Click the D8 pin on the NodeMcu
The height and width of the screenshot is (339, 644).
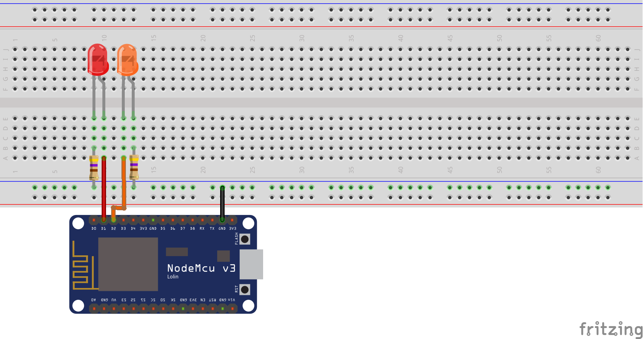click(x=193, y=220)
